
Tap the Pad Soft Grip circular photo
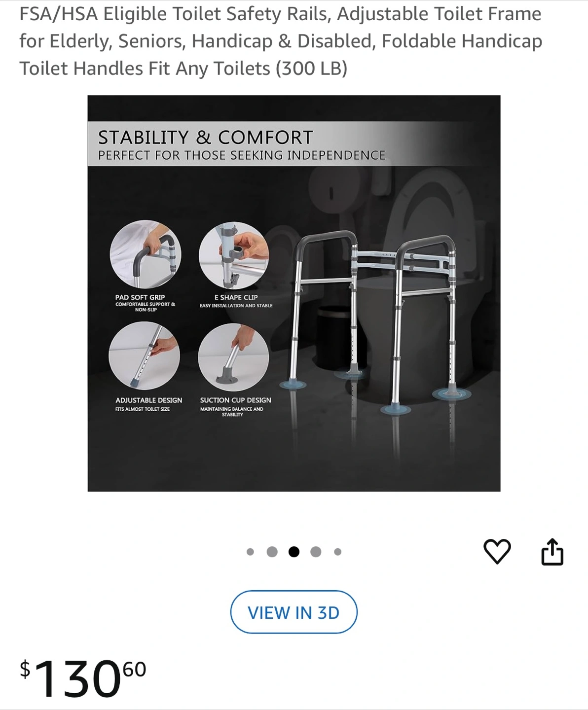click(146, 254)
